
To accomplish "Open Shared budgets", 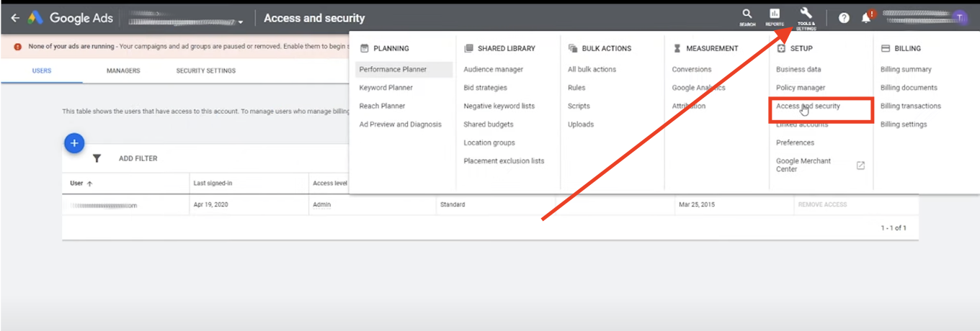I will (489, 124).
